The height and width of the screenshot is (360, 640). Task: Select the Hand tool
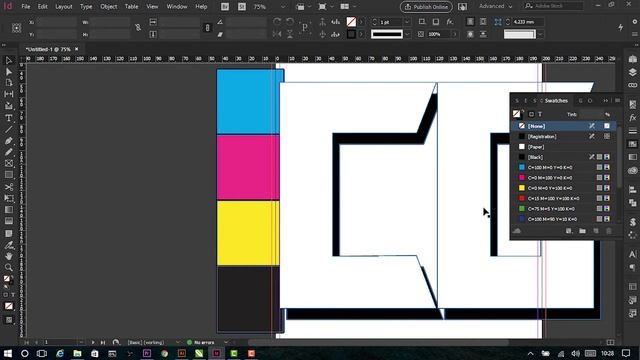click(x=9, y=256)
